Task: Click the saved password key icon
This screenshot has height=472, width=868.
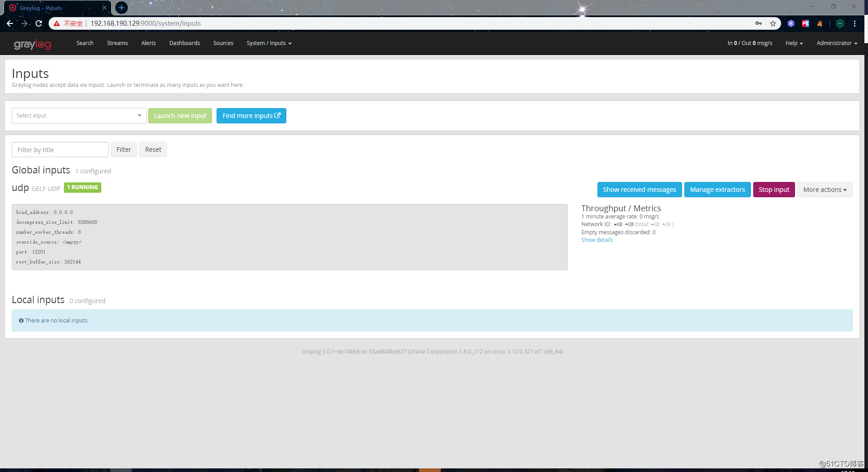Action: [759, 23]
